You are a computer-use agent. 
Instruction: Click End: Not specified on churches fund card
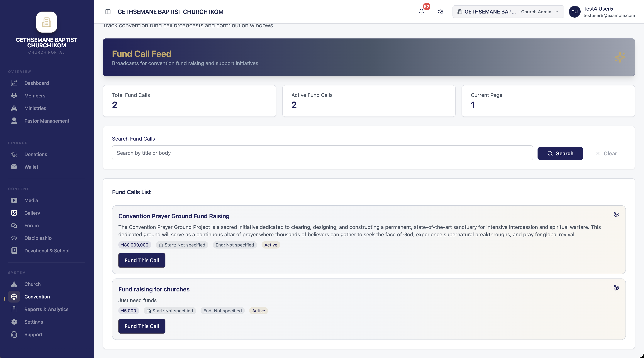point(223,311)
